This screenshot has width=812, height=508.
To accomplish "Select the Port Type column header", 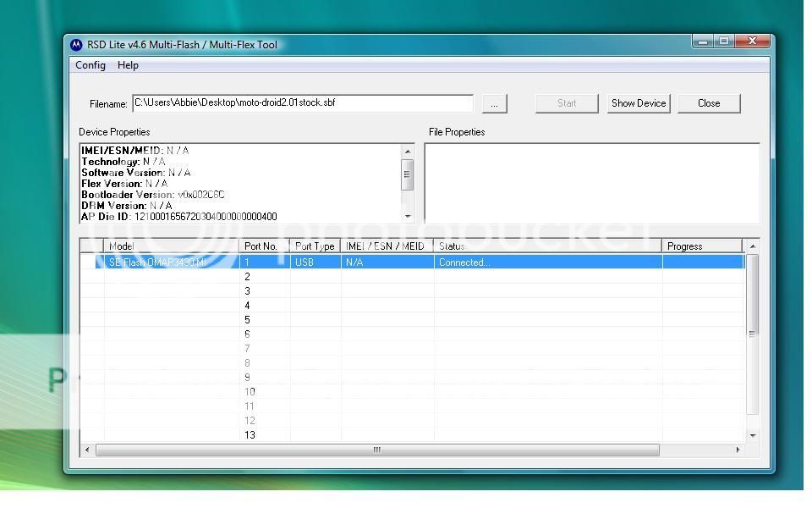I will pos(315,246).
